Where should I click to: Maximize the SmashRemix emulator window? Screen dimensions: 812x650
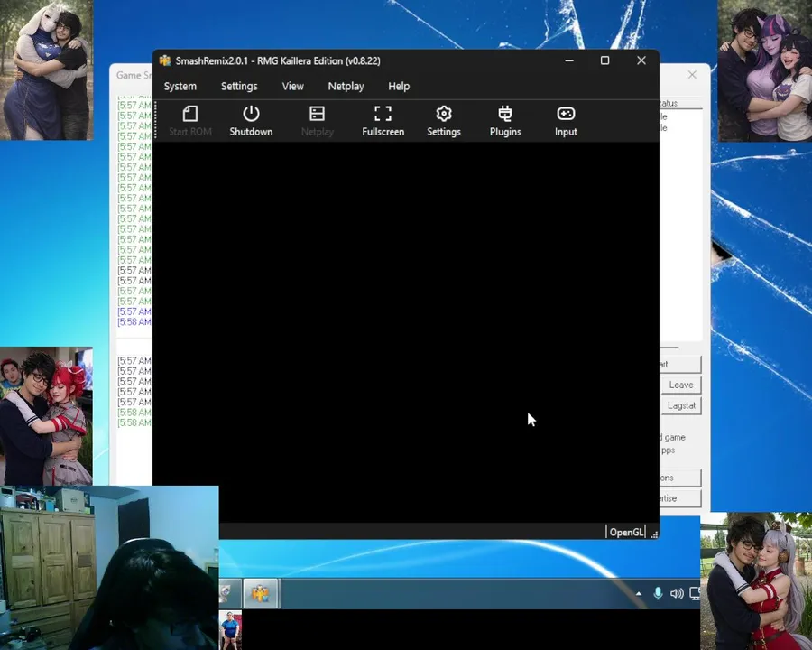(604, 60)
